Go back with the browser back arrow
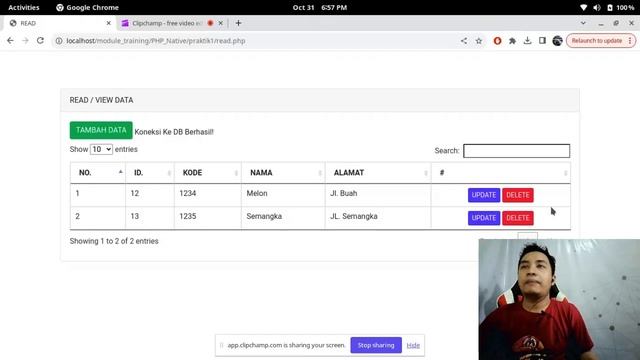This screenshot has height=360, width=640. pos(10,41)
